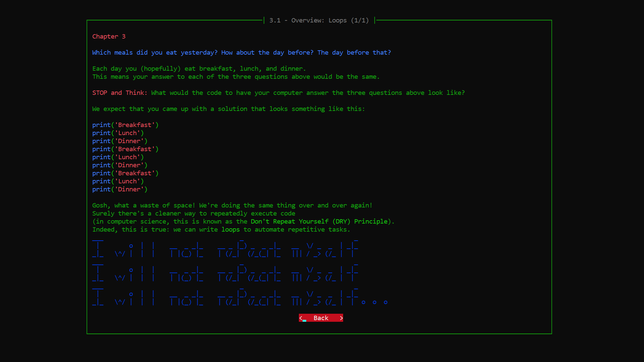
Task: Select the trailing dots after the third ASCII line
Action: pyautogui.click(x=374, y=302)
